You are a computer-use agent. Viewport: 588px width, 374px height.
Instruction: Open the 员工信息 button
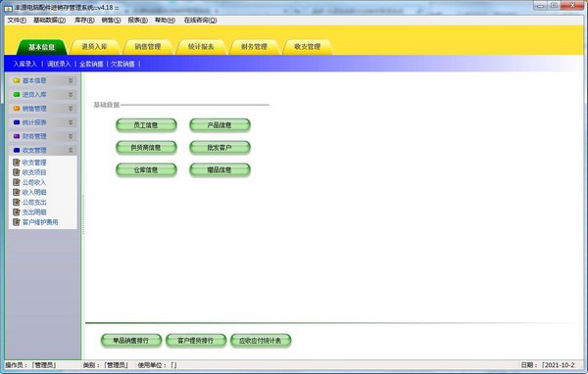click(146, 125)
